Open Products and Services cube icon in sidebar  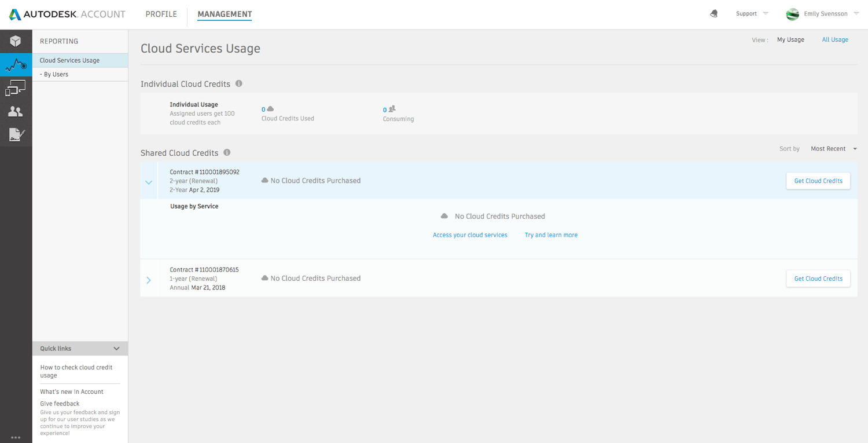coord(16,41)
